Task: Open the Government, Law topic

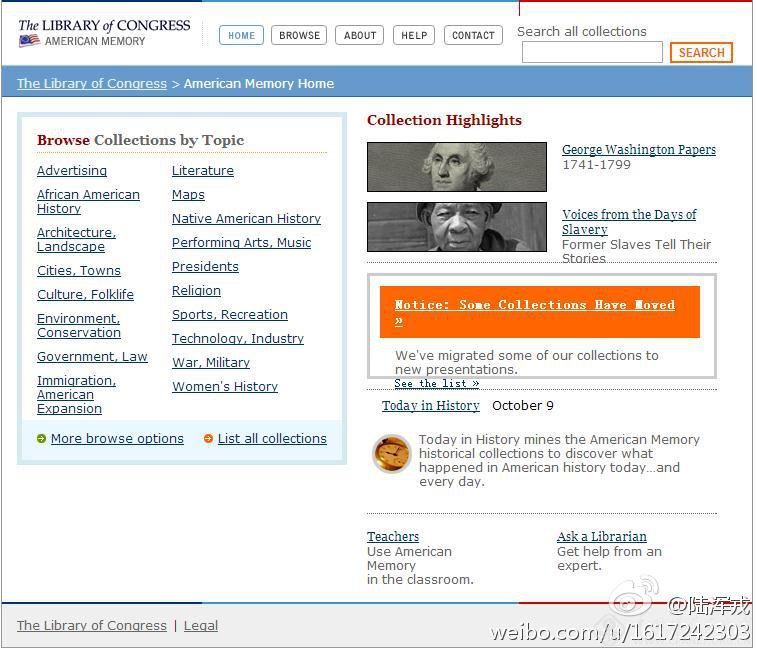Action: click(x=92, y=357)
